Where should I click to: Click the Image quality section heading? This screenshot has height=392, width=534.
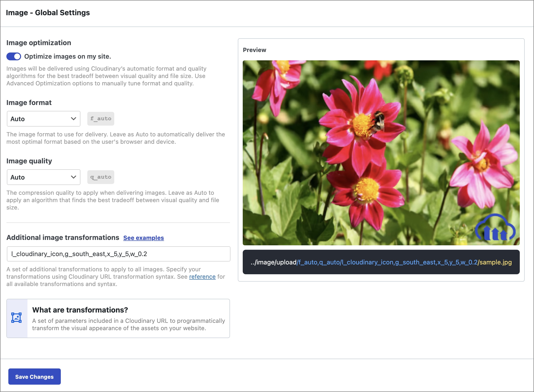click(x=29, y=161)
